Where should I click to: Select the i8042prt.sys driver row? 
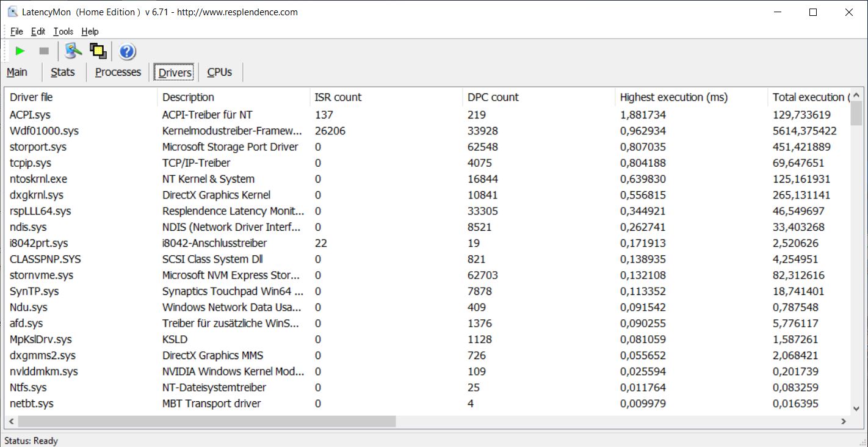coord(427,243)
